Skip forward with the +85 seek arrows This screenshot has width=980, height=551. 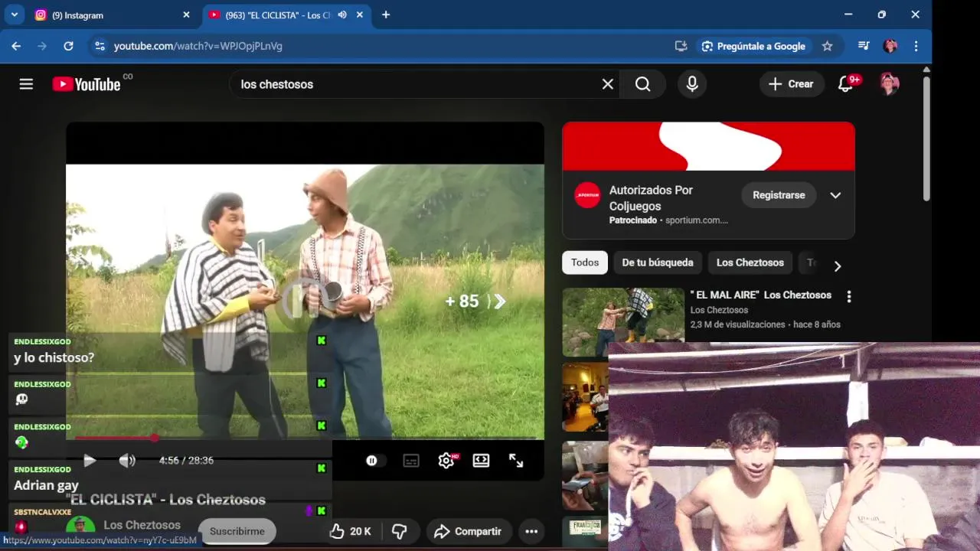click(x=476, y=302)
